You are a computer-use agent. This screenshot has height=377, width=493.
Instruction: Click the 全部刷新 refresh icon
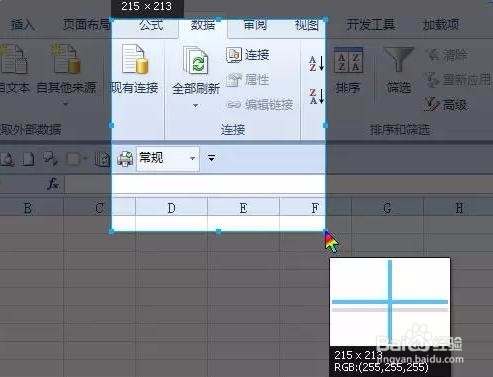tap(196, 60)
